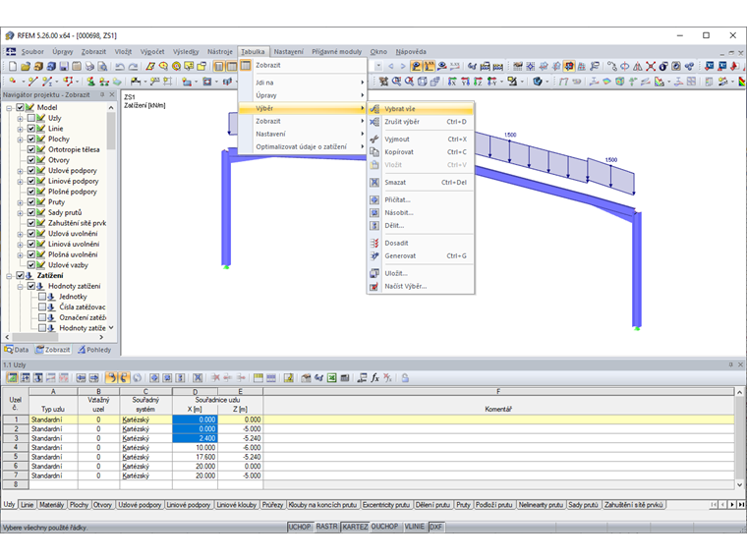Switch to the Data navigator tab

click(17, 350)
